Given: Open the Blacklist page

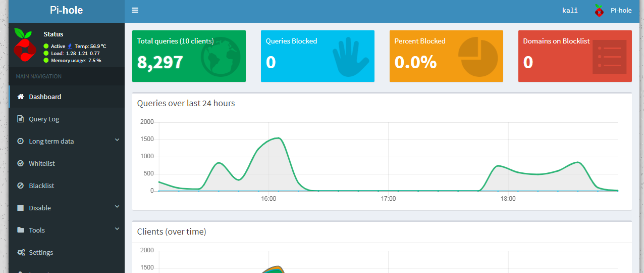Looking at the screenshot, I should [x=67, y=186].
